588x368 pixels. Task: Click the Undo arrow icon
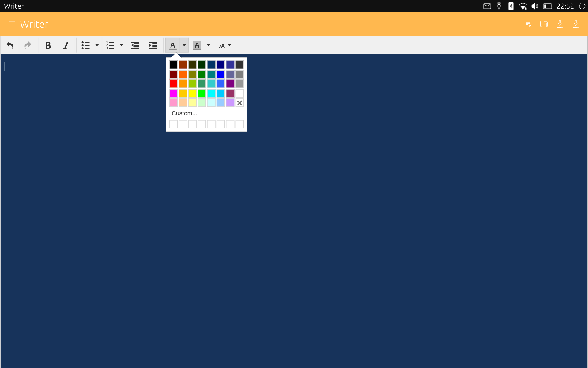click(10, 45)
